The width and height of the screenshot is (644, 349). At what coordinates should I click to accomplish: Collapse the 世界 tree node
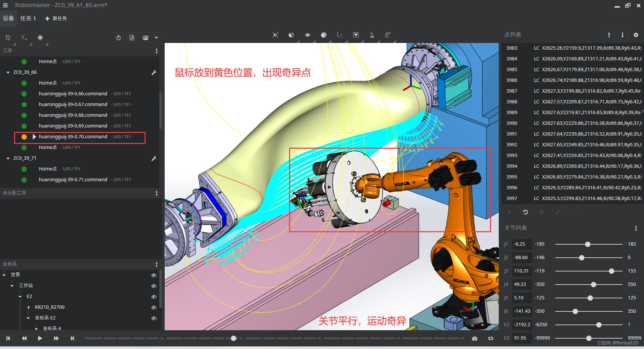pos(4,275)
